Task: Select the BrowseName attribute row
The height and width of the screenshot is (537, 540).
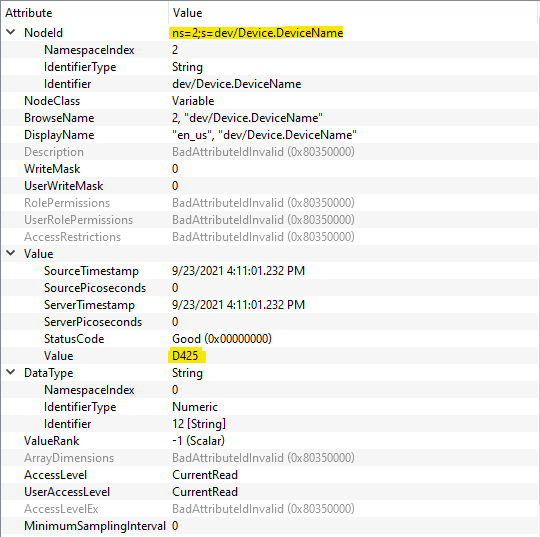Action: (x=270, y=118)
